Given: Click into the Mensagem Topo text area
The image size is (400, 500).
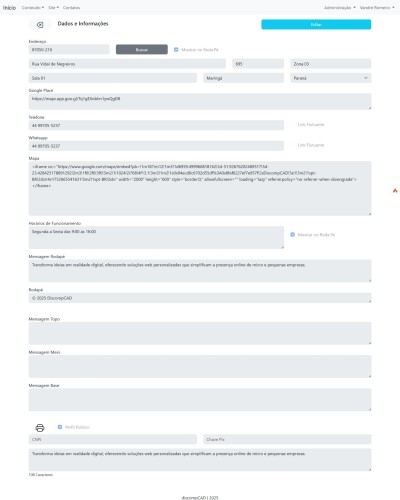Looking at the screenshot, I should click(x=200, y=333).
